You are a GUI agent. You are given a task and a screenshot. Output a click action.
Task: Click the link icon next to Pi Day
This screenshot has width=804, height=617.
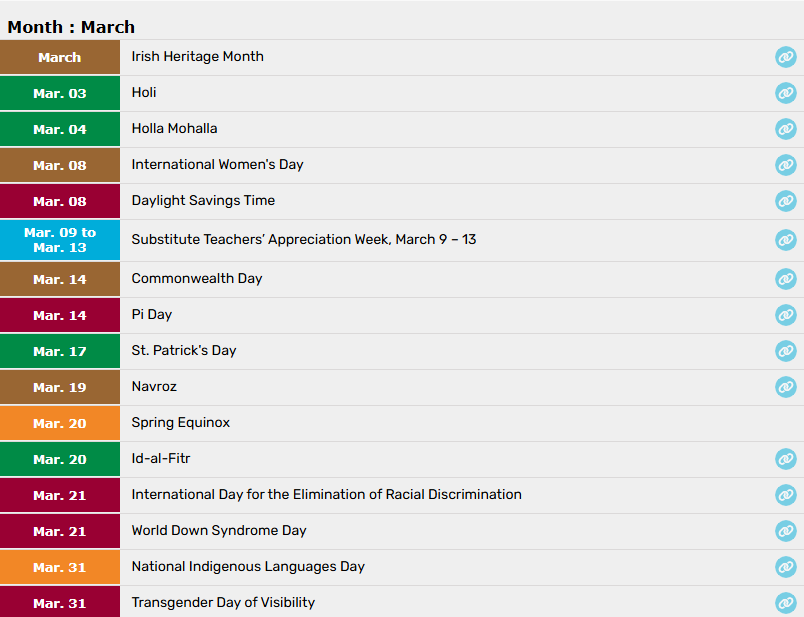pos(786,315)
